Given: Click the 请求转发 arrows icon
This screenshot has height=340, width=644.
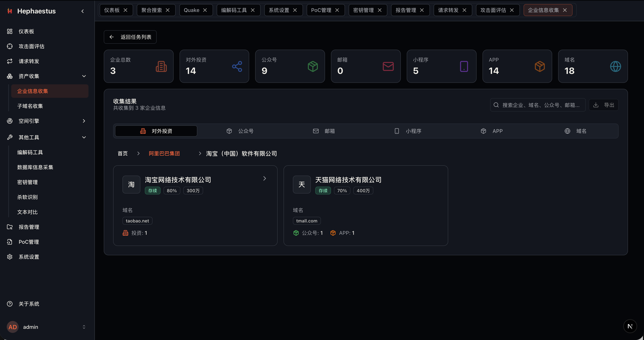Looking at the screenshot, I should click(x=10, y=61).
